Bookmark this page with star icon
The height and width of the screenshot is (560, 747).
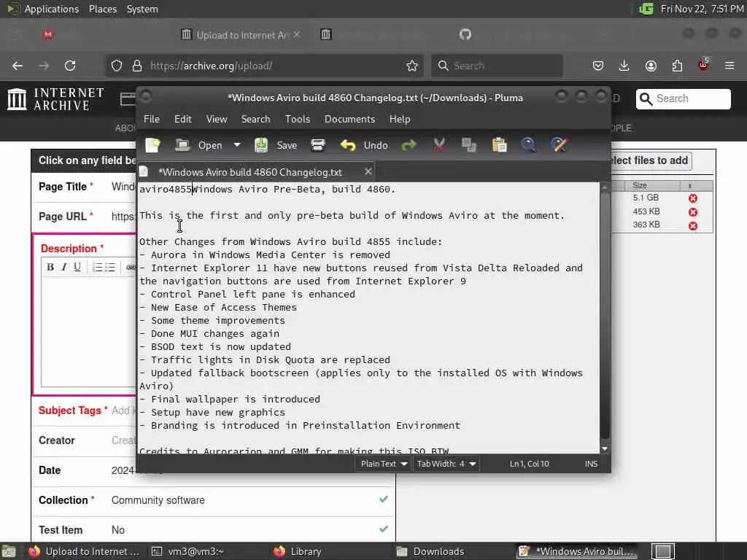pyautogui.click(x=412, y=66)
